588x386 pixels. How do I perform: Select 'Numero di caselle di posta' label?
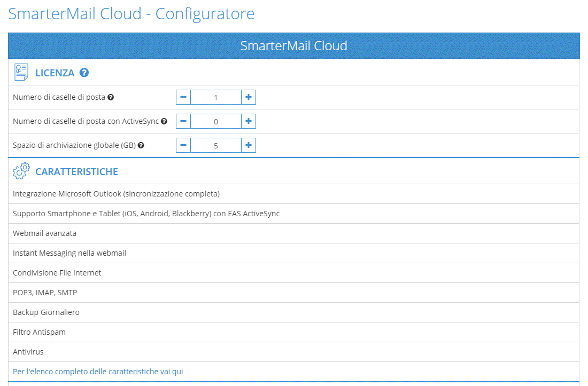59,97
